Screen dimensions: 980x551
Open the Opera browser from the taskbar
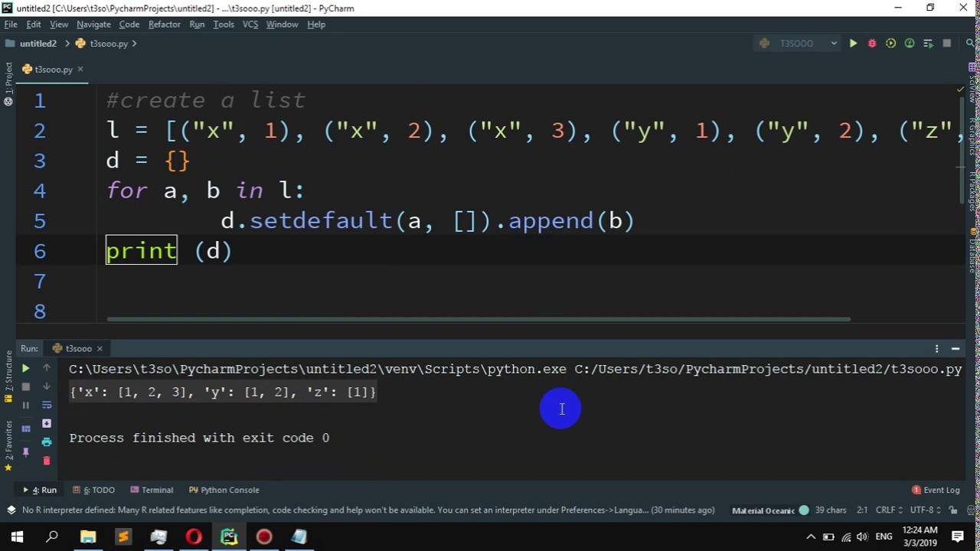pos(194,536)
